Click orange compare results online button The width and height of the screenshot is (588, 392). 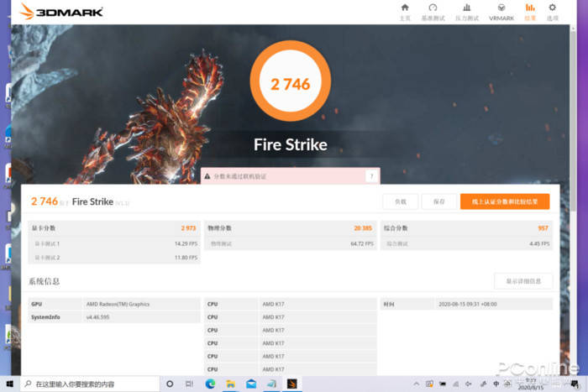(x=504, y=201)
